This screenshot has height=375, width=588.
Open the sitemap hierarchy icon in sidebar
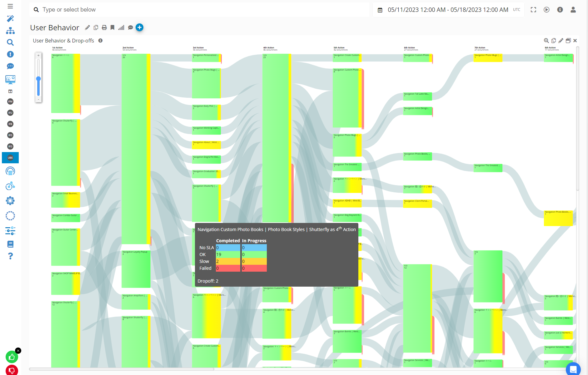click(10, 30)
